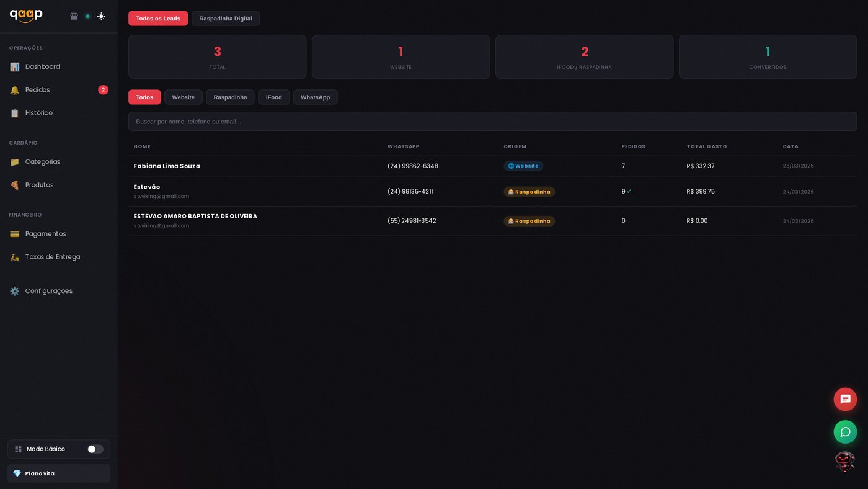Viewport: 868px width, 489px height.
Task: Click the lead name Estevão
Action: 147,187
